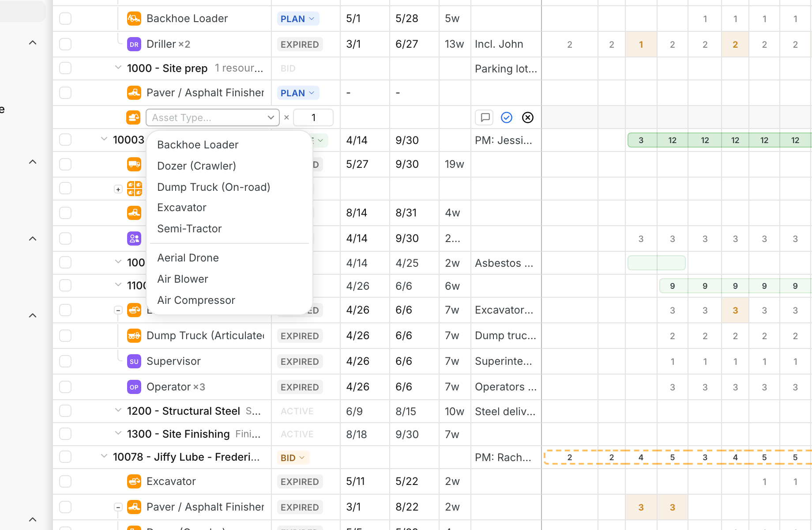
Task: Click green timeline bar with 9s
Action: click(x=735, y=286)
